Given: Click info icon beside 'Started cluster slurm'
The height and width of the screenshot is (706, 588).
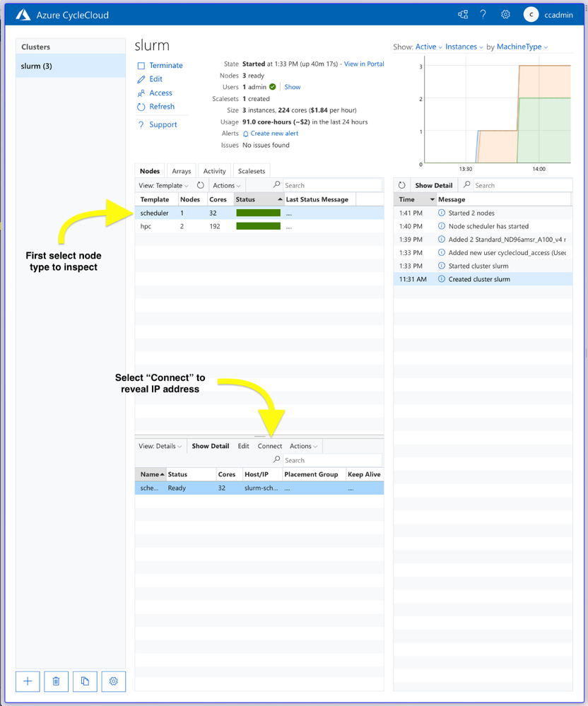Looking at the screenshot, I should [442, 266].
